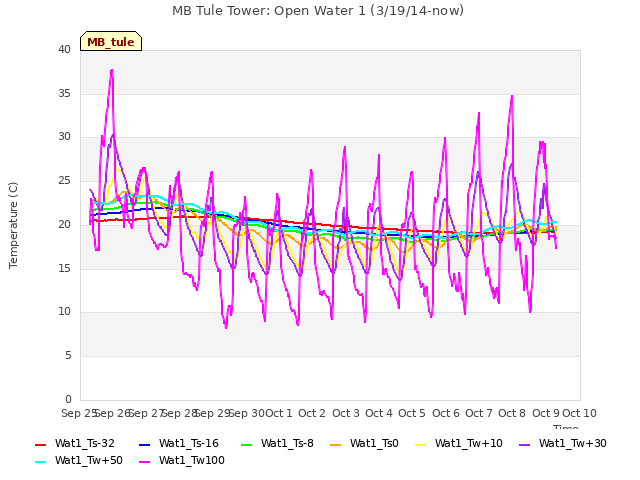Image resolution: width=640 pixels, height=480 pixels.
Task: Click the Oct 4 x-axis label
Action: pyautogui.click(x=379, y=413)
